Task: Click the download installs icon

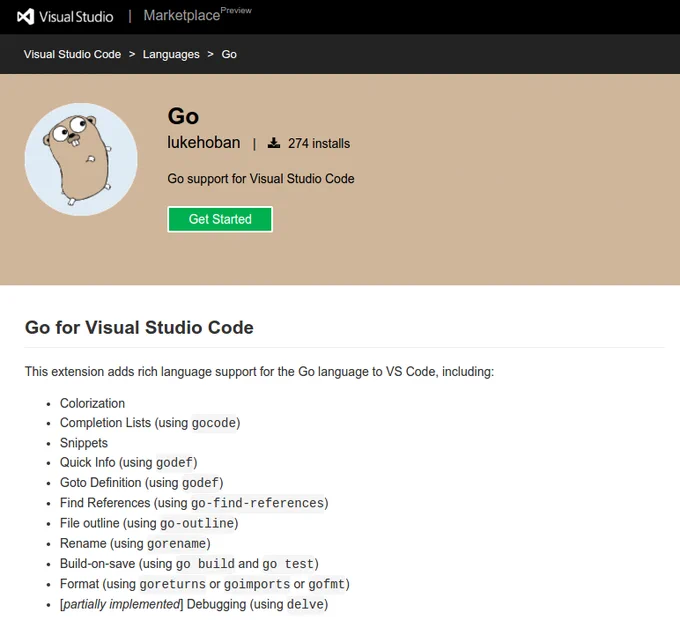Action: (274, 143)
